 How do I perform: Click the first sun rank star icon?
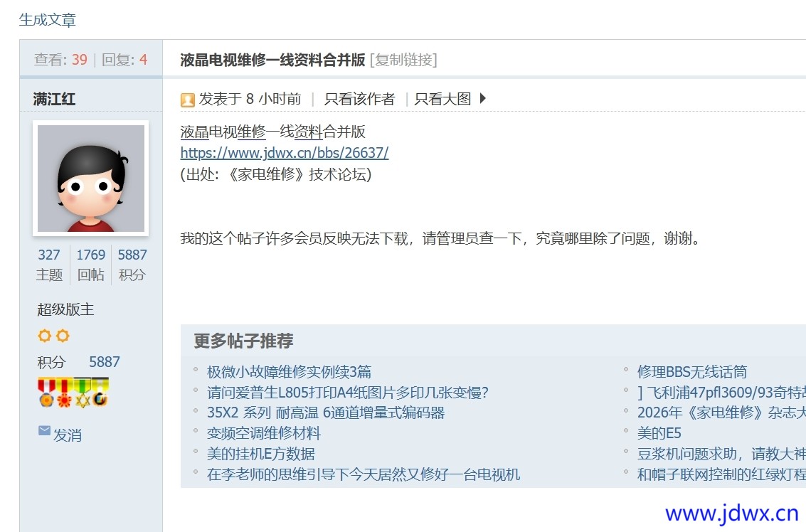(45, 336)
